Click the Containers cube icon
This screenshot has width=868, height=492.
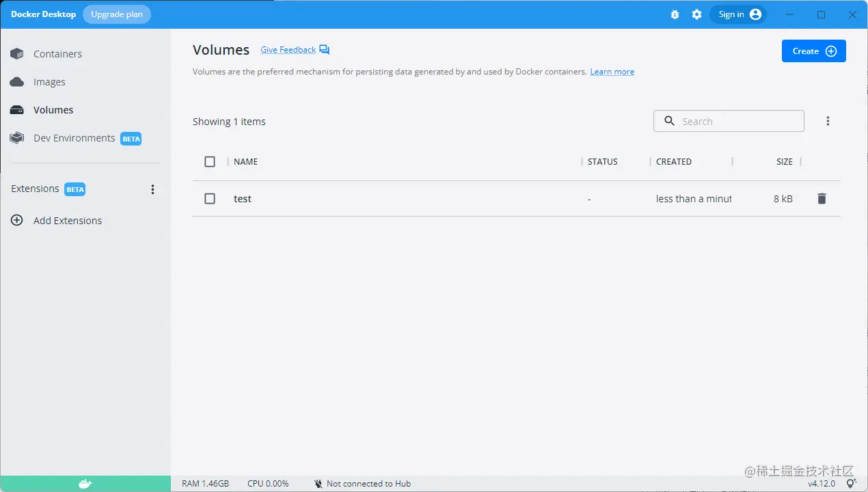(x=17, y=54)
